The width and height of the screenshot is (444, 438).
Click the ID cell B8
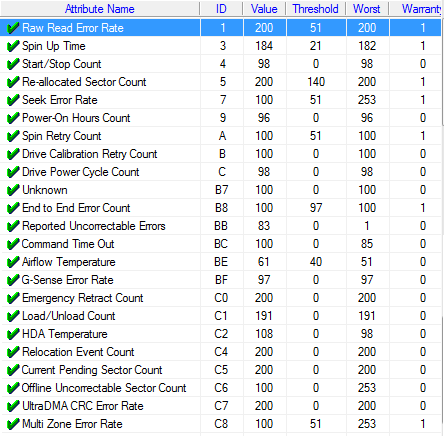(x=221, y=208)
